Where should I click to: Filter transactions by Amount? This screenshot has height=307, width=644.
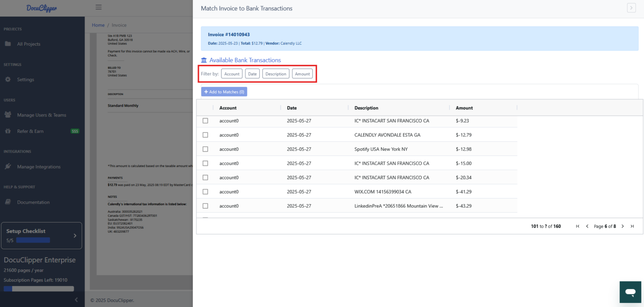pyautogui.click(x=302, y=74)
